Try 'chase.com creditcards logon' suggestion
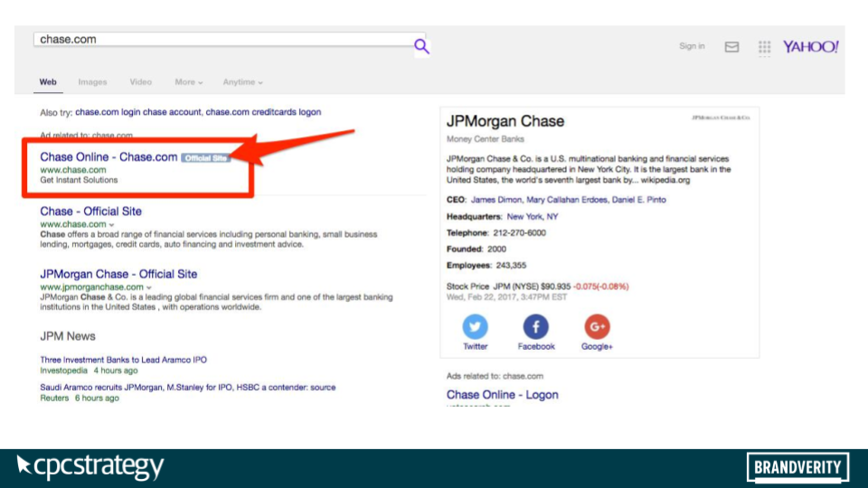This screenshot has height=488, width=868. tap(263, 112)
